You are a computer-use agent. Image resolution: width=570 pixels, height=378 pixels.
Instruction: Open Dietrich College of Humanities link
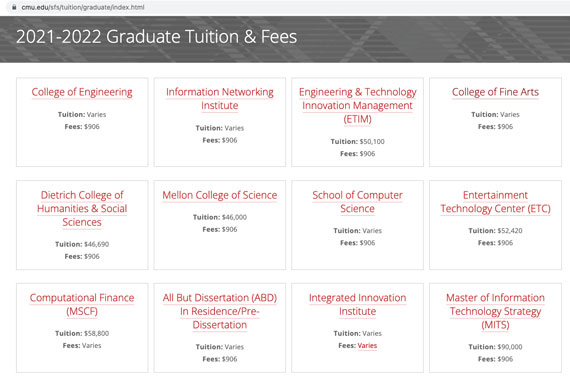[82, 209]
